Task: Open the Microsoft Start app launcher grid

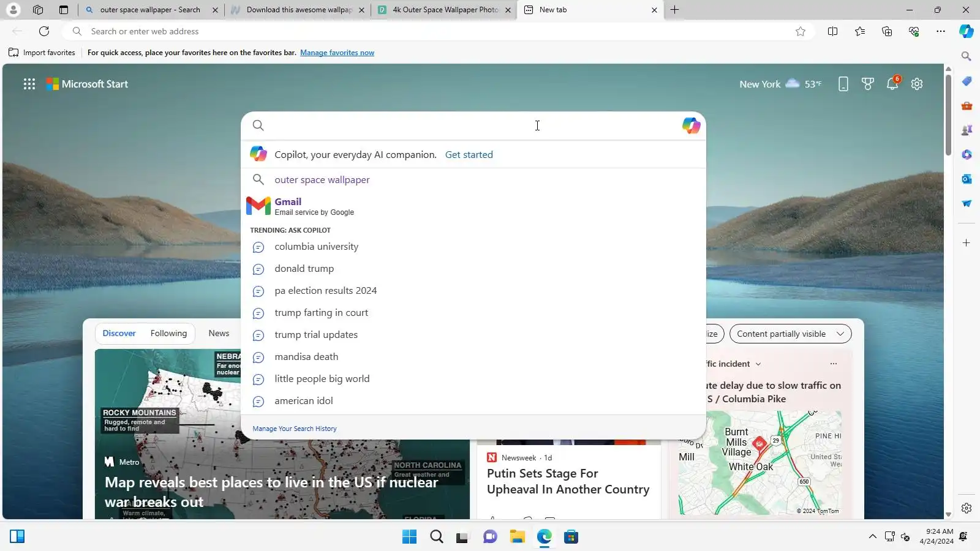Action: coord(29,84)
